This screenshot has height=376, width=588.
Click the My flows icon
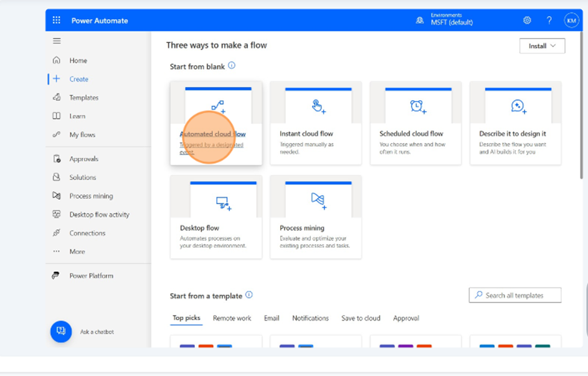(x=56, y=134)
